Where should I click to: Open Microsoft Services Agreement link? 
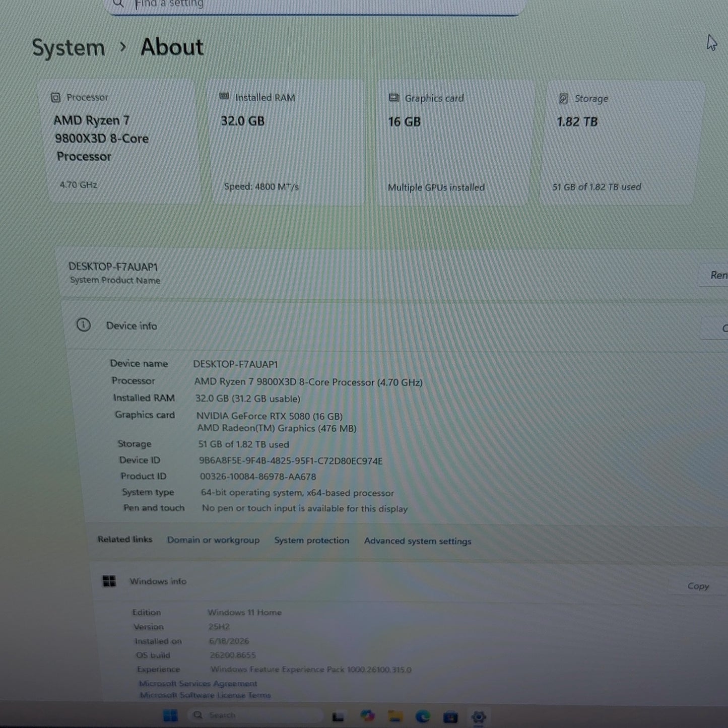(198, 683)
